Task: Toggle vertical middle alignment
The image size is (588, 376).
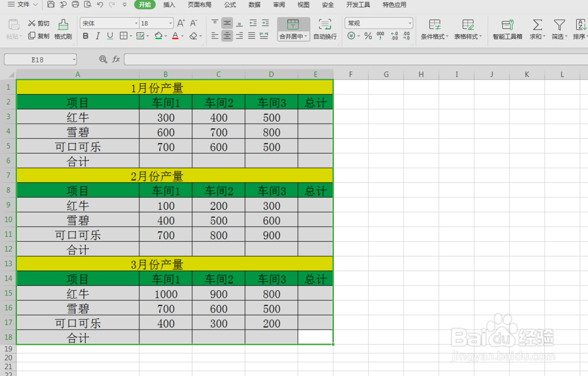Action: [227, 23]
